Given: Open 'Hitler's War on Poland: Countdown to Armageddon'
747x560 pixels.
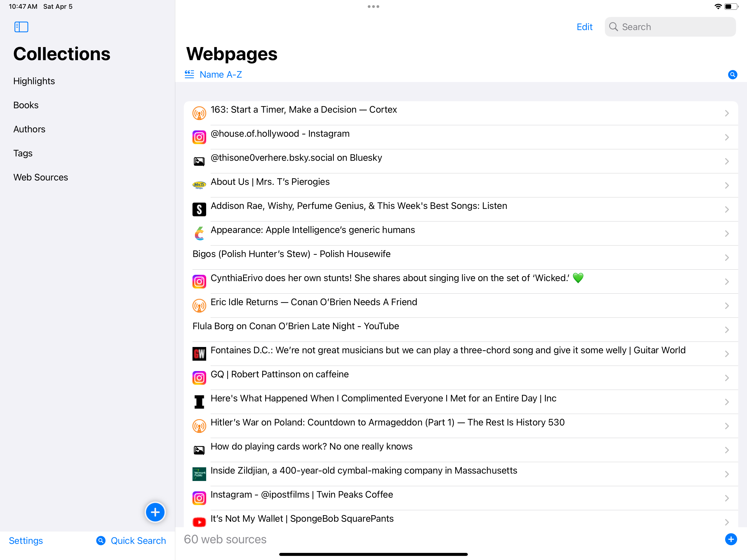Looking at the screenshot, I should coord(461,426).
